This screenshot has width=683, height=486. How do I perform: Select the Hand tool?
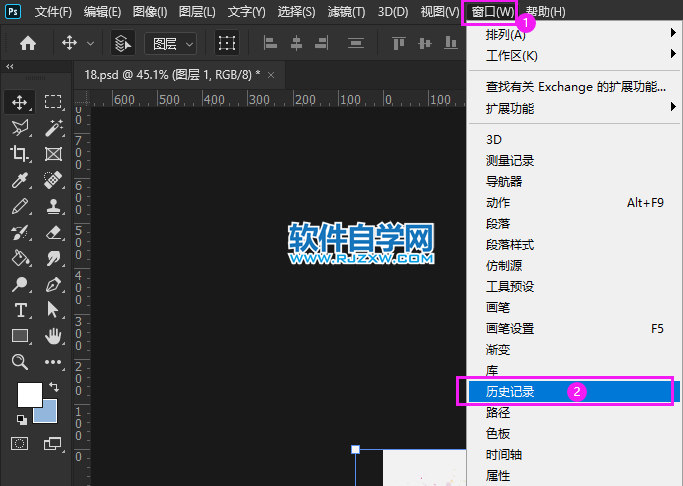click(53, 336)
